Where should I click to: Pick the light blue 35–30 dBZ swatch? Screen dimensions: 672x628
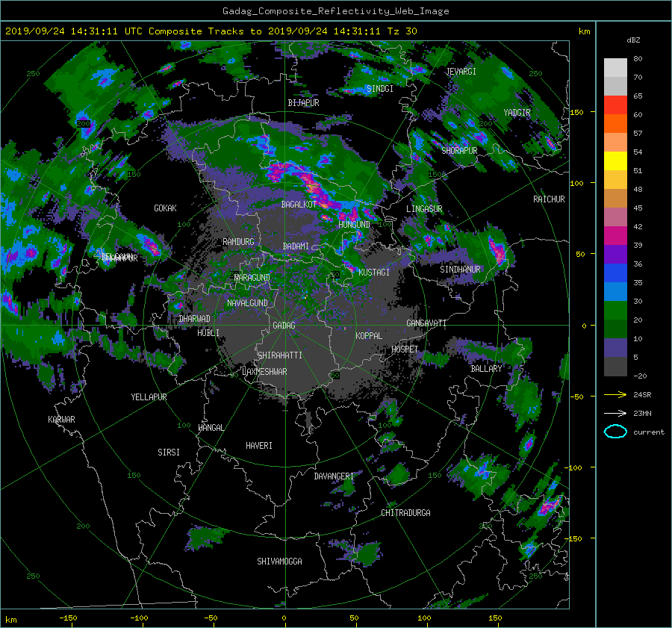click(x=615, y=292)
